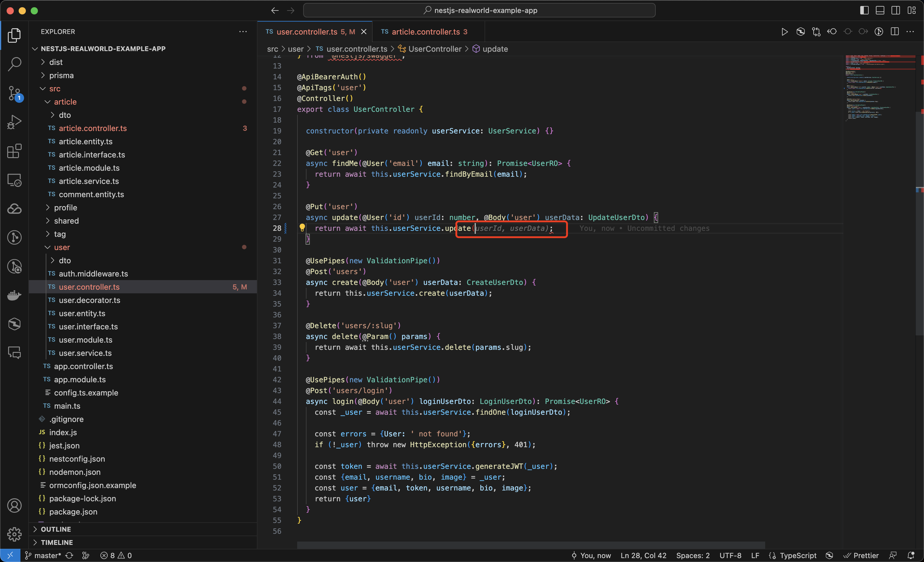The height and width of the screenshot is (562, 924).
Task: Open the Source Control view
Action: [14, 93]
